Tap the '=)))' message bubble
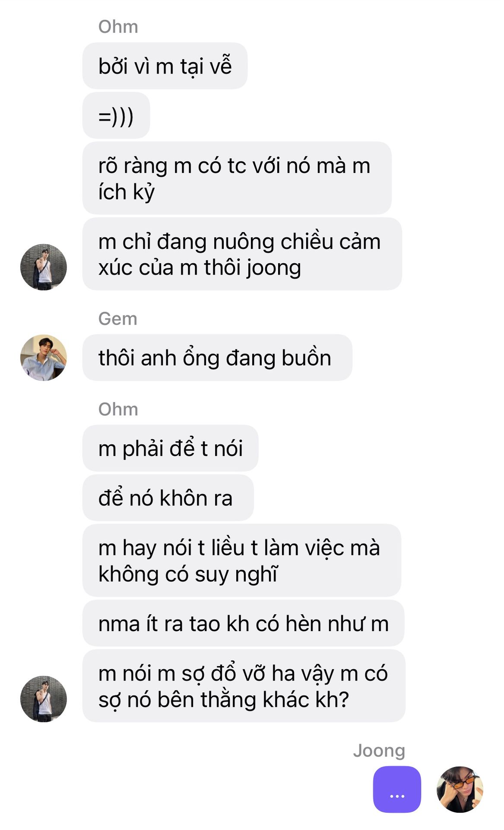This screenshot has height=830, width=504. pos(116,115)
